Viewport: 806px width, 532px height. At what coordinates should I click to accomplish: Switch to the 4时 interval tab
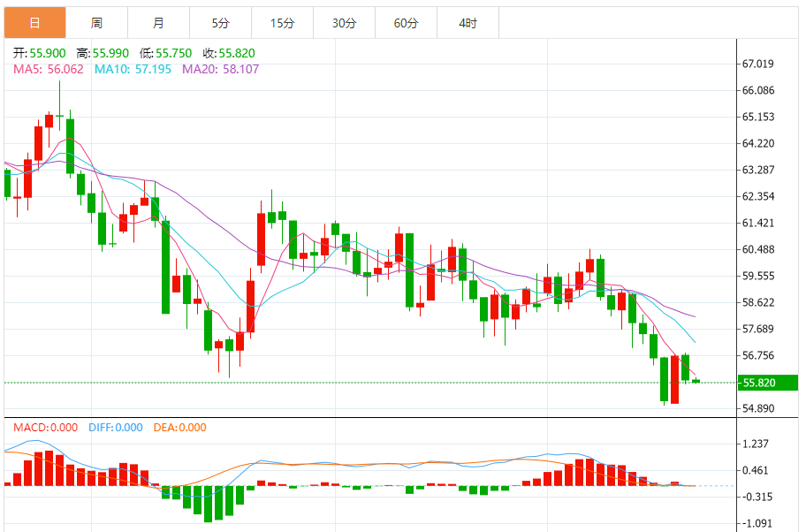(x=468, y=23)
